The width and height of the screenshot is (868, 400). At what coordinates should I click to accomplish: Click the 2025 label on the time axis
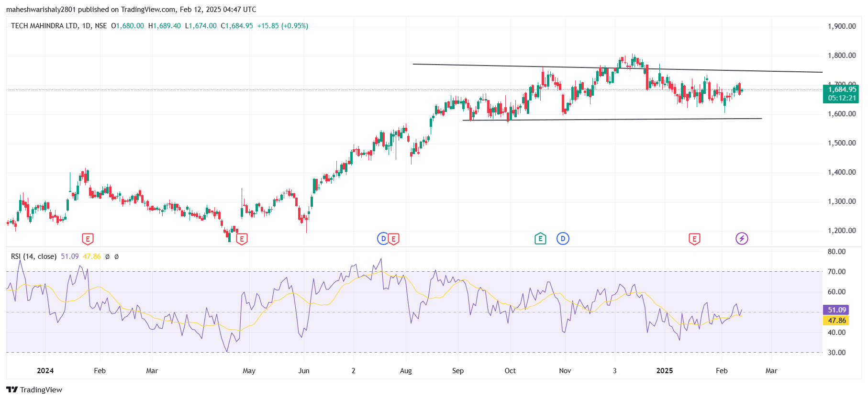665,371
